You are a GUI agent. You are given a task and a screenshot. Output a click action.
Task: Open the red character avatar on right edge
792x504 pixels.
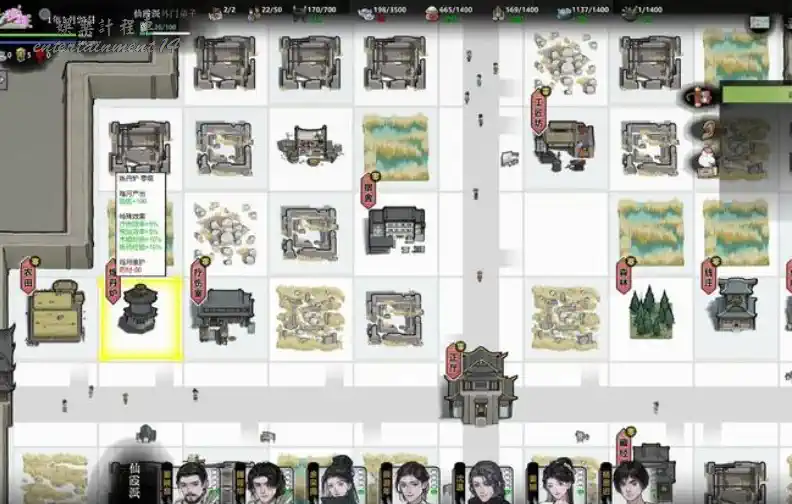coord(701,97)
